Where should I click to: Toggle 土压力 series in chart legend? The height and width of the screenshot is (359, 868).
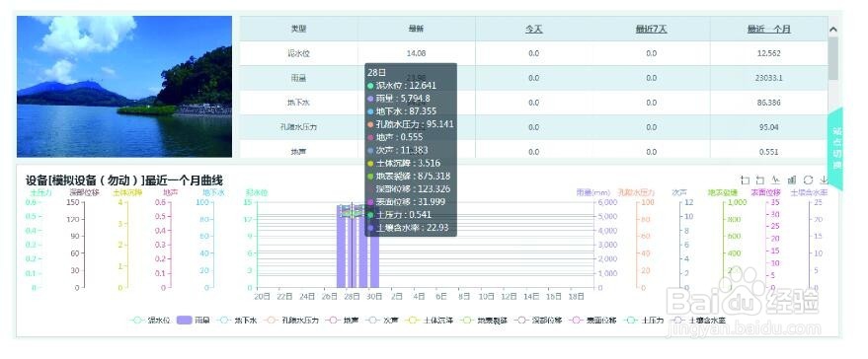643,321
